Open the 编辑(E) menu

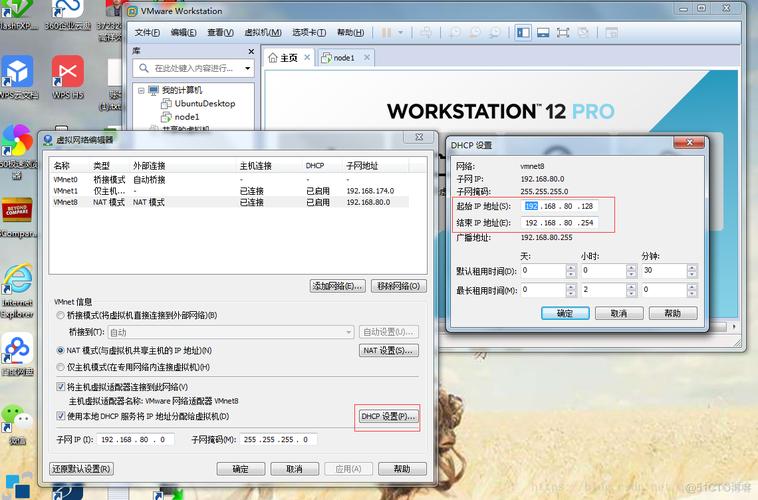[183, 32]
